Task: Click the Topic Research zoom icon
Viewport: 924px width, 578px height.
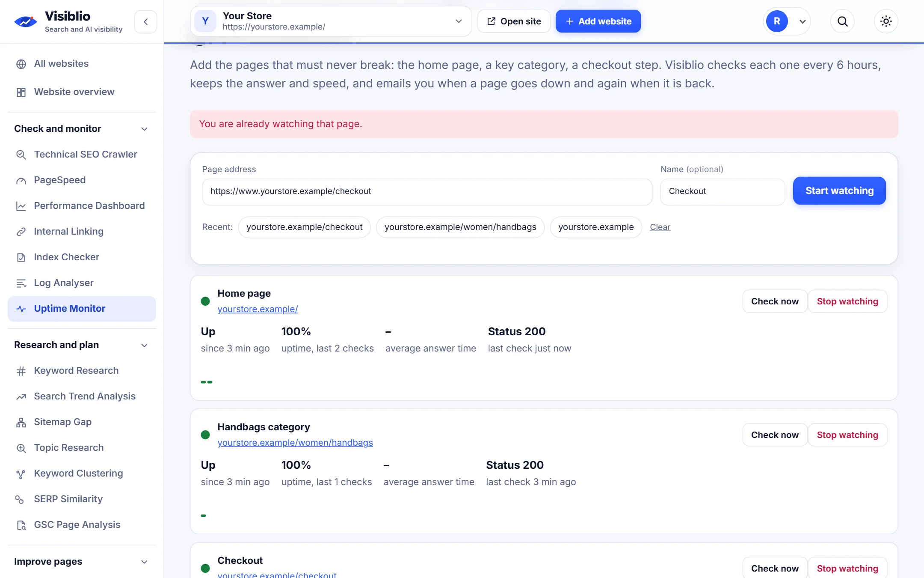Action: click(21, 448)
